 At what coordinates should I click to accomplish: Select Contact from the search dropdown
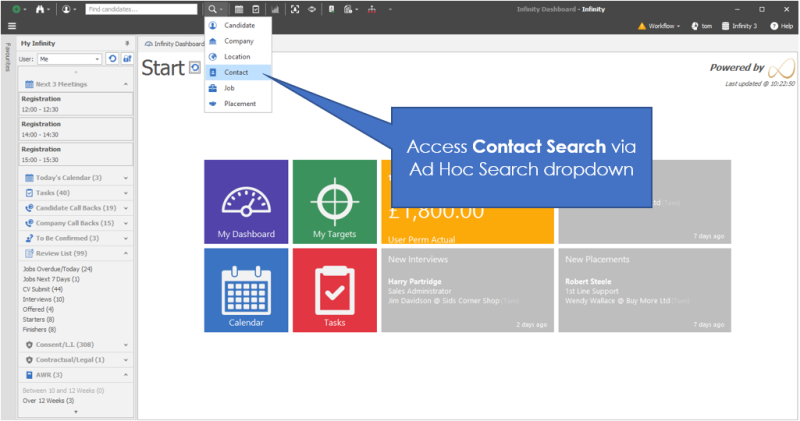[x=236, y=72]
